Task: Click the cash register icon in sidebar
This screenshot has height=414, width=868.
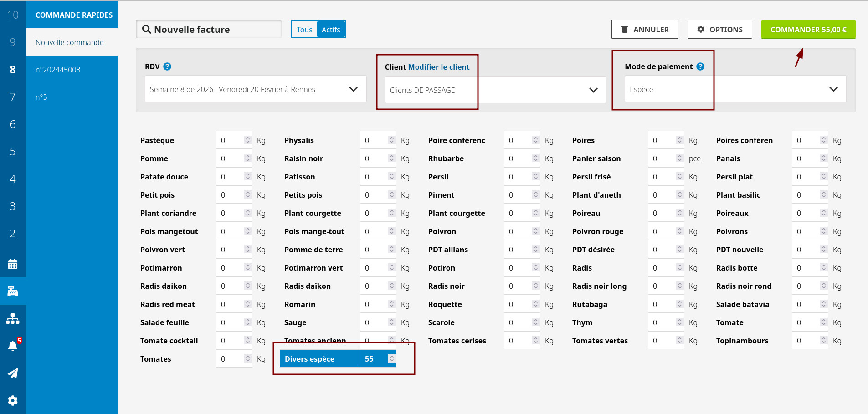Action: [13, 291]
